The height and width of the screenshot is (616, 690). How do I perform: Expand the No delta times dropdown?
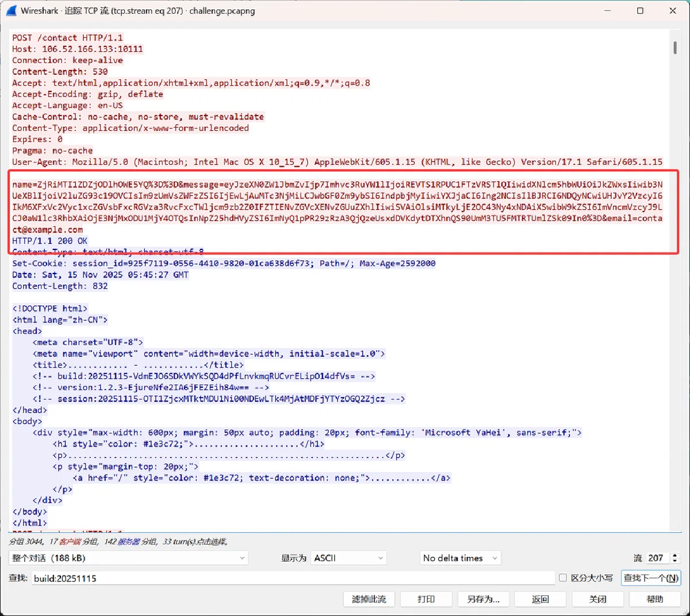pos(460,558)
